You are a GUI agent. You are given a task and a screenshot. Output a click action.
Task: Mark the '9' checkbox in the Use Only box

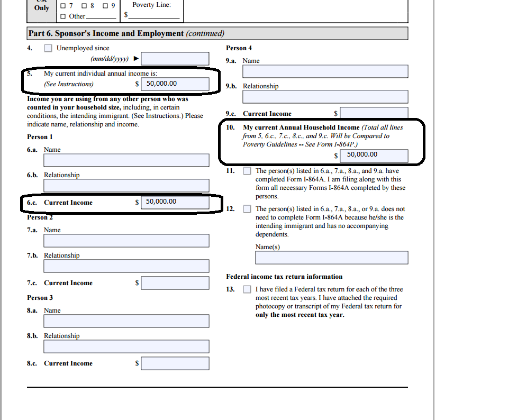click(x=105, y=6)
